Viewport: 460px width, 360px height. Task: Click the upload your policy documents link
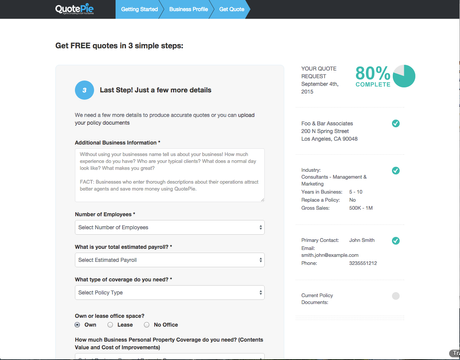point(165,119)
